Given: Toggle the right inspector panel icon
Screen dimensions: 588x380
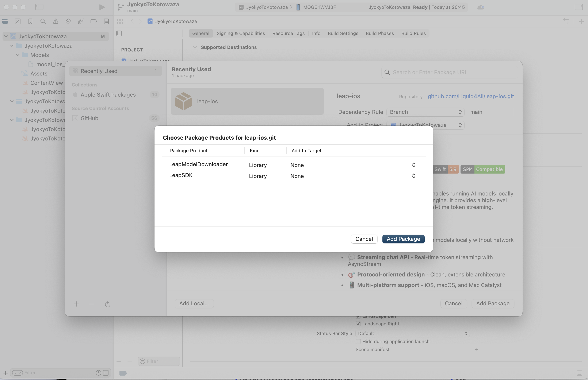Looking at the screenshot, I should 578,7.
